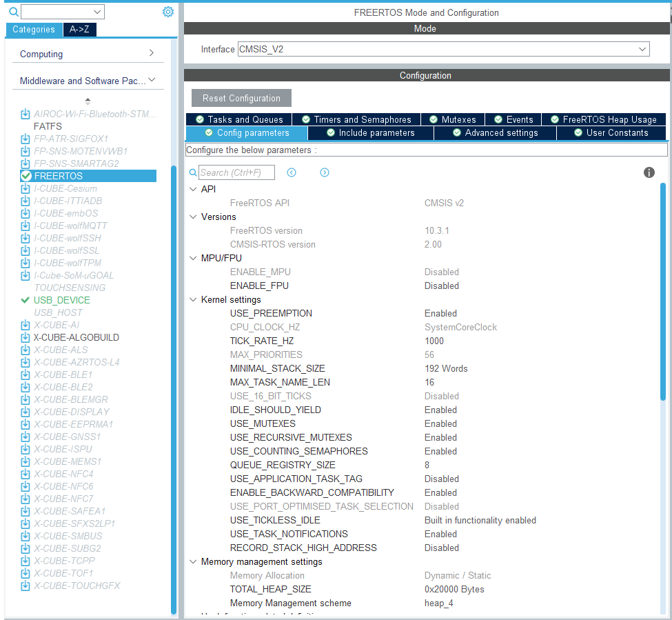
Task: Open the category search combo box dropdown
Action: 97,12
